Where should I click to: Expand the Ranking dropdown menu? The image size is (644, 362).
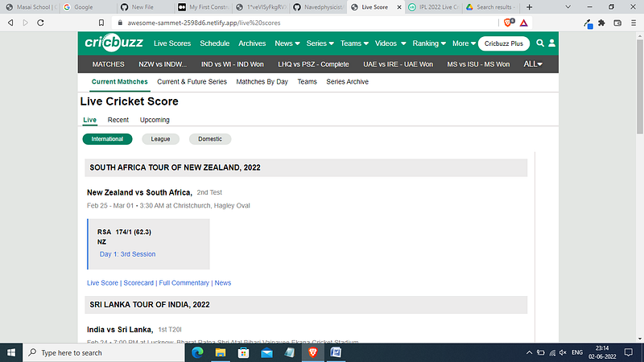click(429, 43)
